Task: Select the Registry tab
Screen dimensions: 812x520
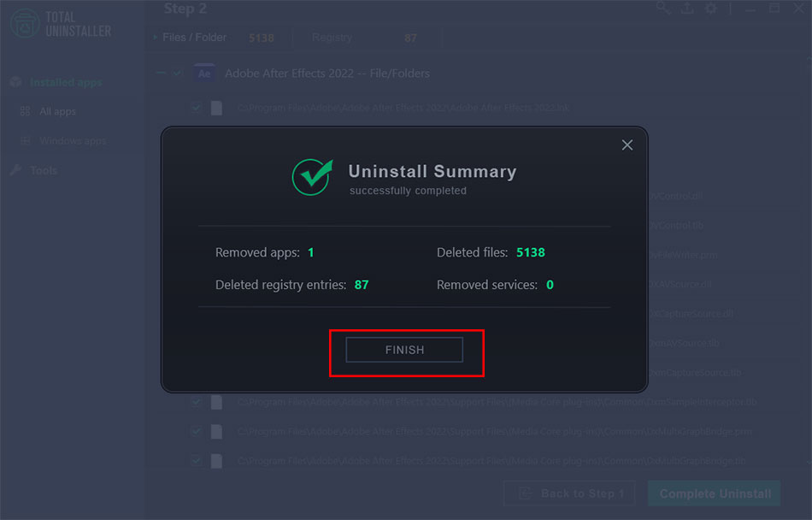Action: (332, 38)
